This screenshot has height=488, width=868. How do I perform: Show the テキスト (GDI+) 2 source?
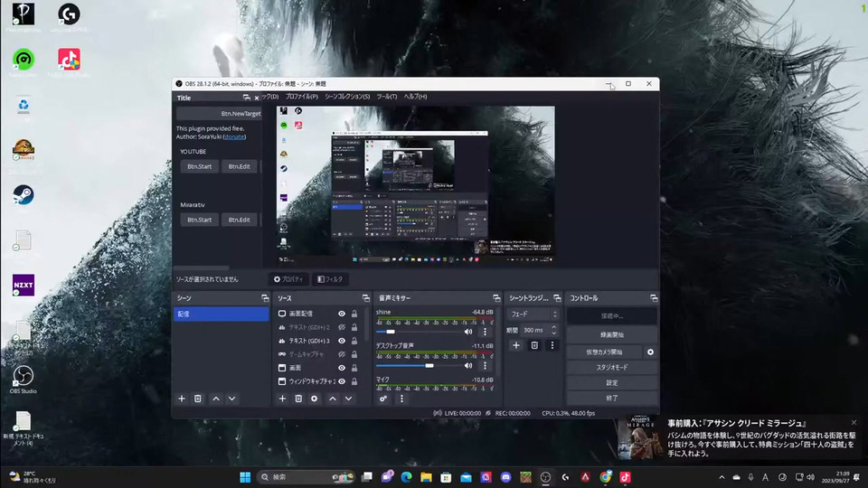342,327
